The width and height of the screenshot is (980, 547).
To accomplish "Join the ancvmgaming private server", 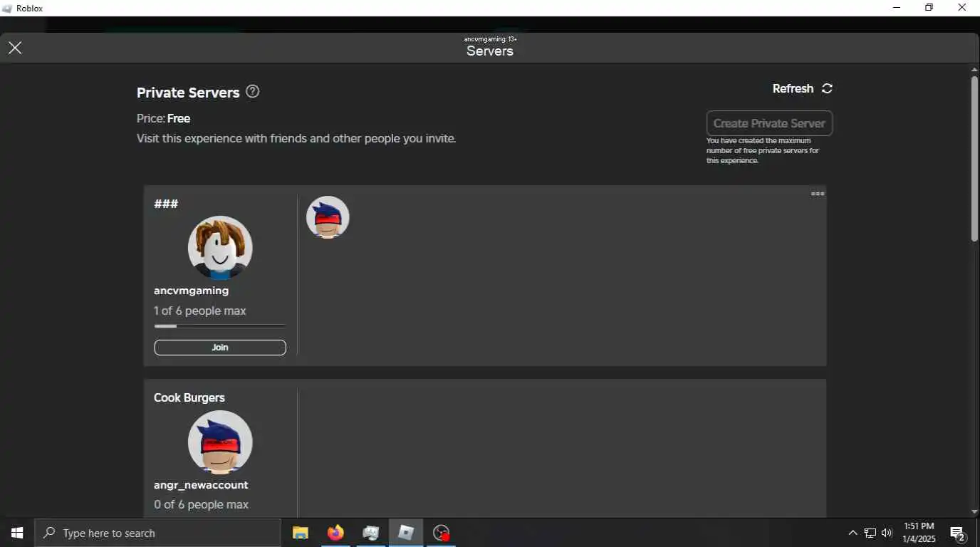I will tap(220, 348).
